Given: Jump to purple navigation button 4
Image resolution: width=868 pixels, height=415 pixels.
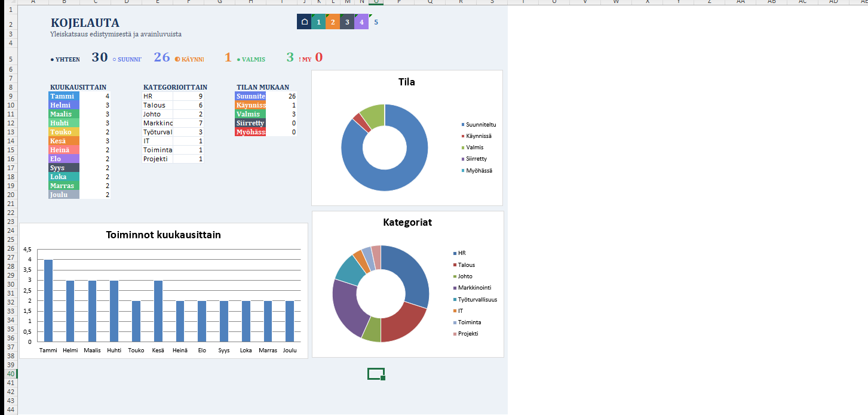Looking at the screenshot, I should 361,22.
